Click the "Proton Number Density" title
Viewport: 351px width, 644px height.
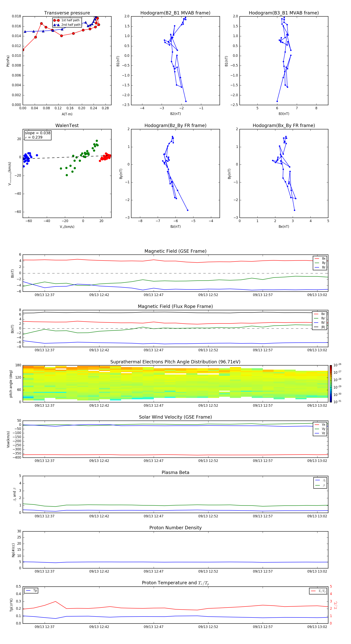tap(175, 528)
